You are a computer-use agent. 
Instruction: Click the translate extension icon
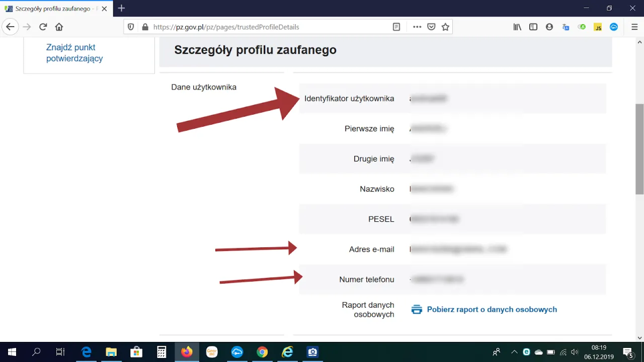pos(566,27)
